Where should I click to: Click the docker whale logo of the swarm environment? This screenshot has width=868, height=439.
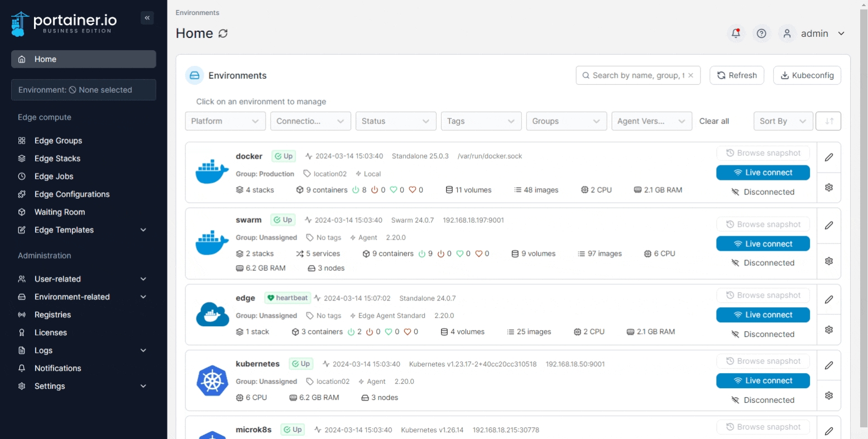(212, 243)
